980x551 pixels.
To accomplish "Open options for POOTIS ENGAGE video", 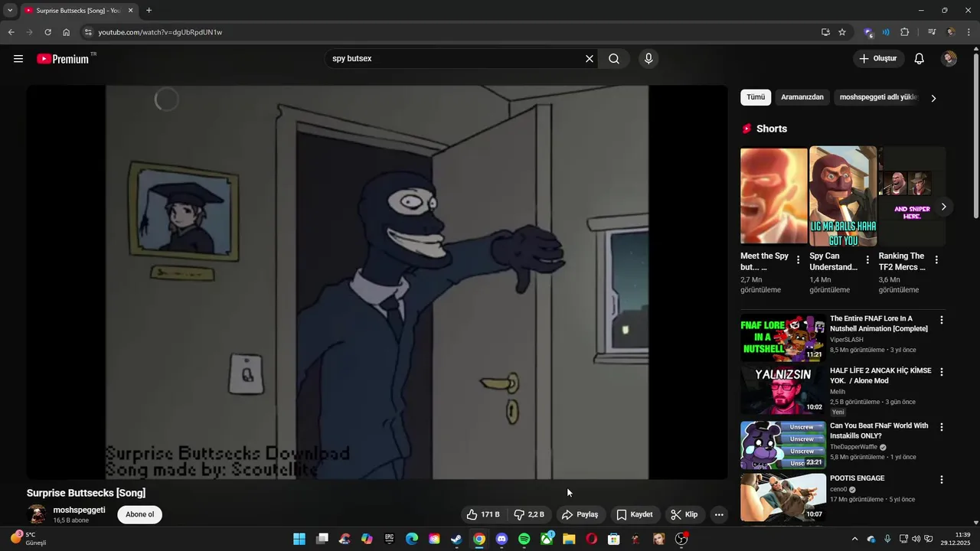I will pyautogui.click(x=942, y=480).
